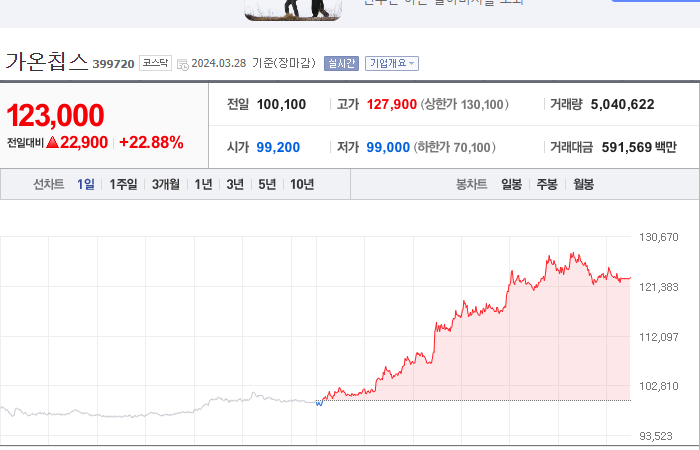Viewport: 700px width, 450px height.
Task: Click the 고가 value 127,900
Action: pos(392,104)
